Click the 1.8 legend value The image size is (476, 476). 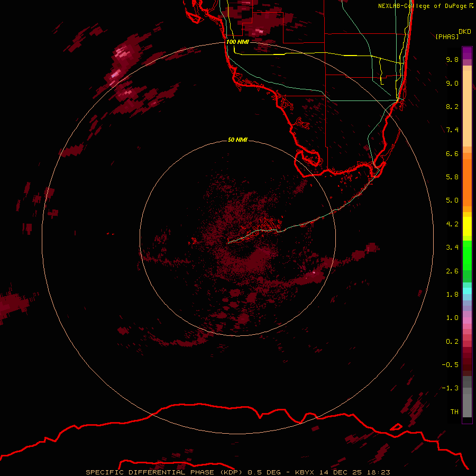(452, 294)
